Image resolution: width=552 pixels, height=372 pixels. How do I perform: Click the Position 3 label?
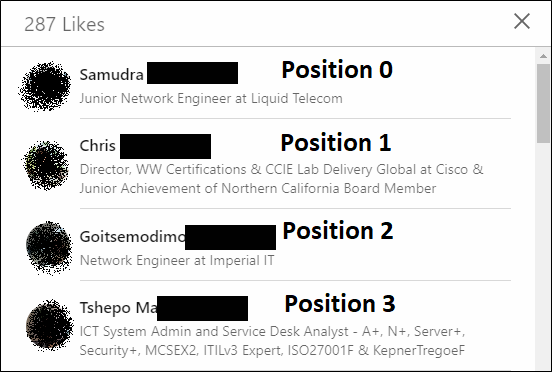(x=340, y=303)
